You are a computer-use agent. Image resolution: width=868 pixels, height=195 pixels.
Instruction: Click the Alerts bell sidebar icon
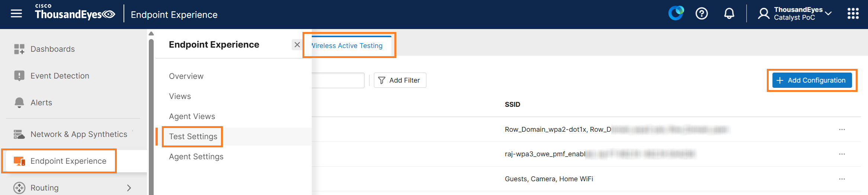pyautogui.click(x=19, y=103)
